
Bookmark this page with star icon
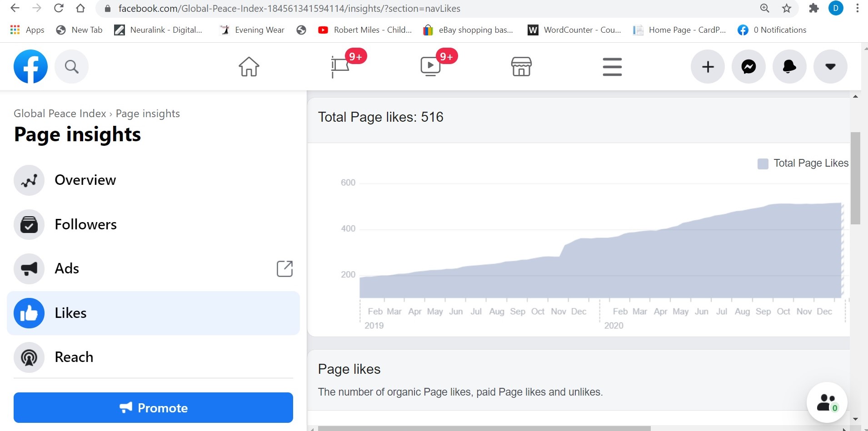click(x=787, y=8)
